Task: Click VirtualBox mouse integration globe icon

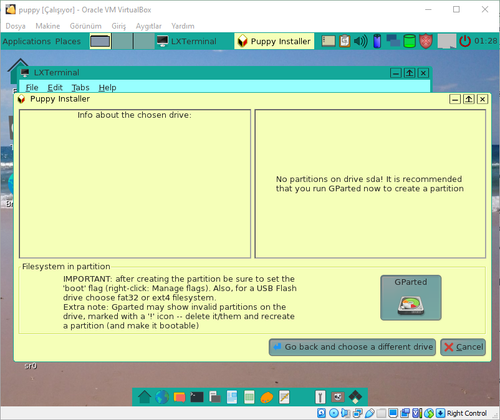Action: pos(429,413)
